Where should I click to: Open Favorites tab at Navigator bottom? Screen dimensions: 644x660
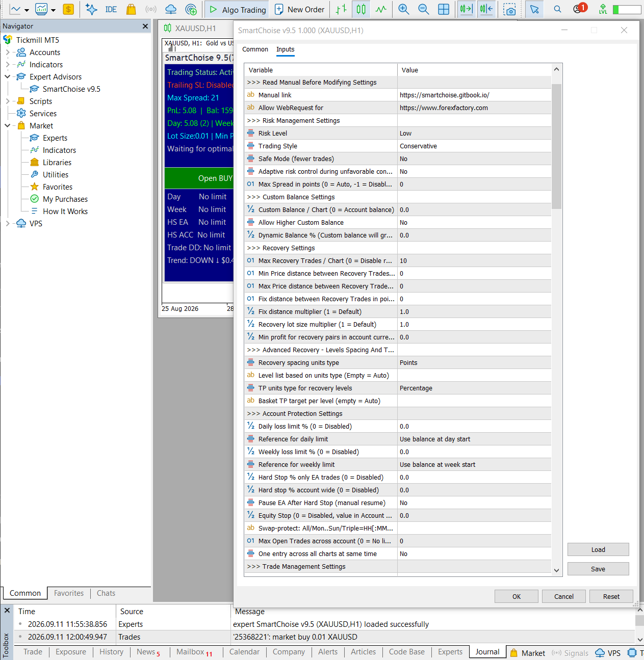[69, 593]
